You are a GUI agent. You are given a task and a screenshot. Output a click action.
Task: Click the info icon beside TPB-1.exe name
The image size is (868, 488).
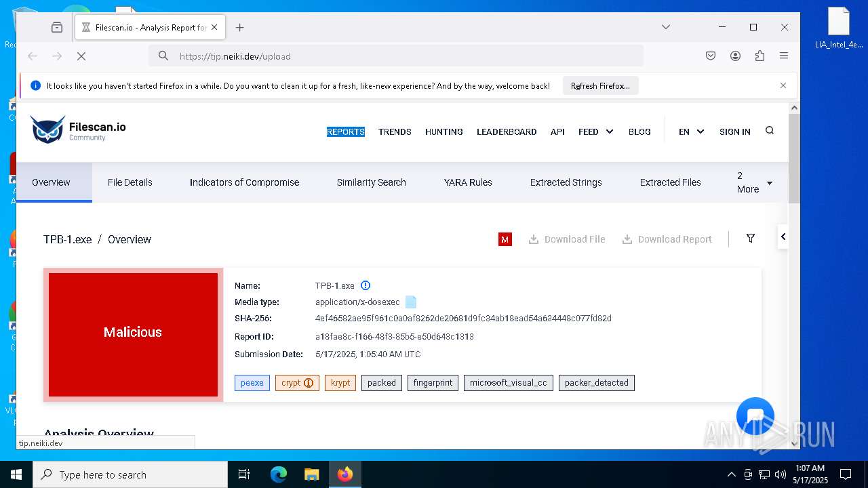tap(366, 285)
